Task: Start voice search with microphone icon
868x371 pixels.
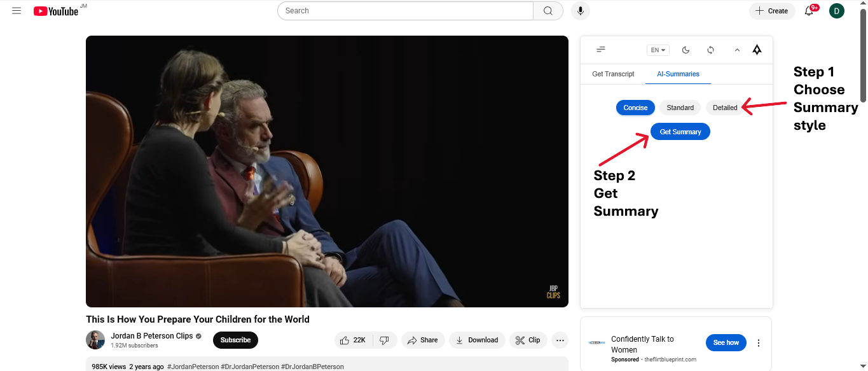Action: tap(580, 11)
